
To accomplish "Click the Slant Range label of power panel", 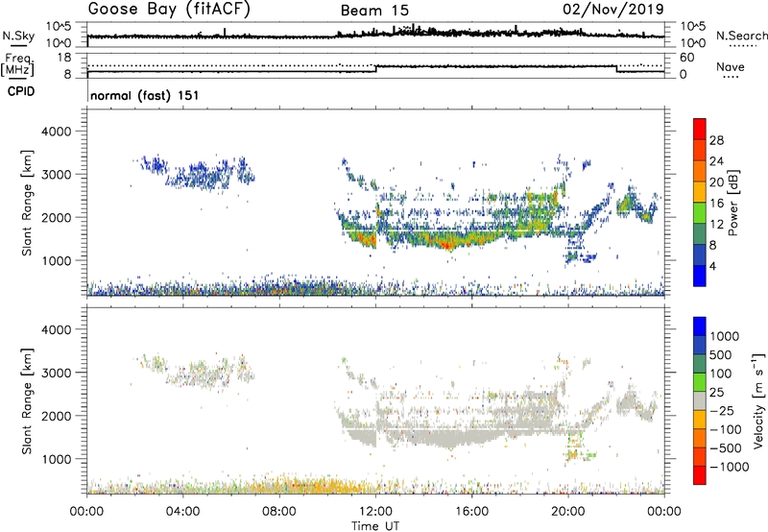I will pyautogui.click(x=27, y=203).
